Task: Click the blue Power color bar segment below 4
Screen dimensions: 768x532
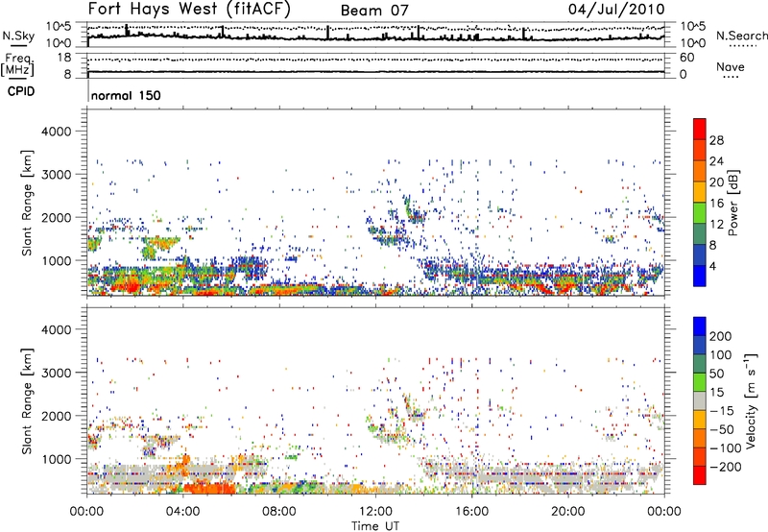Action: click(x=700, y=276)
